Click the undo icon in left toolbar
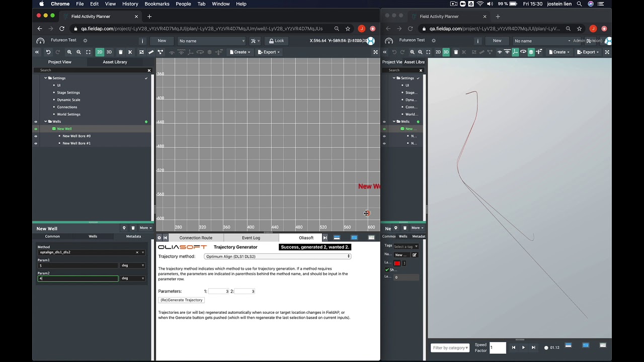Image resolution: width=644 pixels, height=362 pixels. pos(48,52)
